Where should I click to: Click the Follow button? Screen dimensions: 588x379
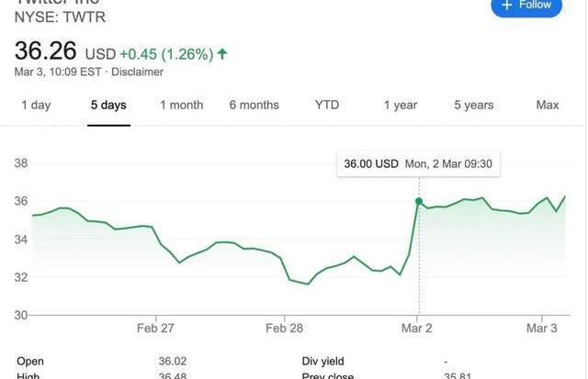coord(526,6)
